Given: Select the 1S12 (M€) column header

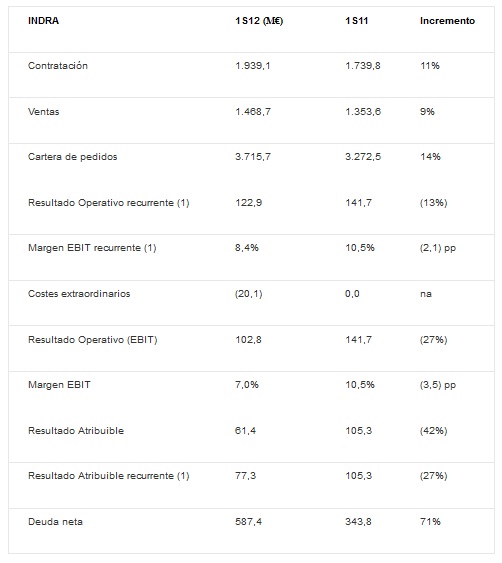Looking at the screenshot, I should click(x=259, y=21).
